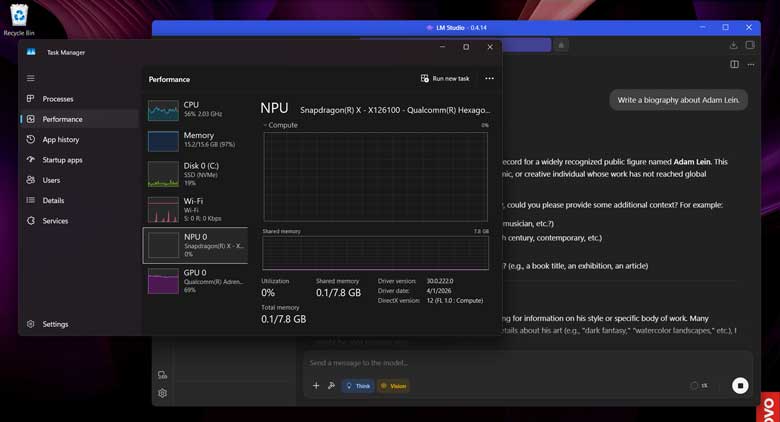Open the Processes page in Task Manager
This screenshot has height=422, width=780.
pyautogui.click(x=80, y=99)
